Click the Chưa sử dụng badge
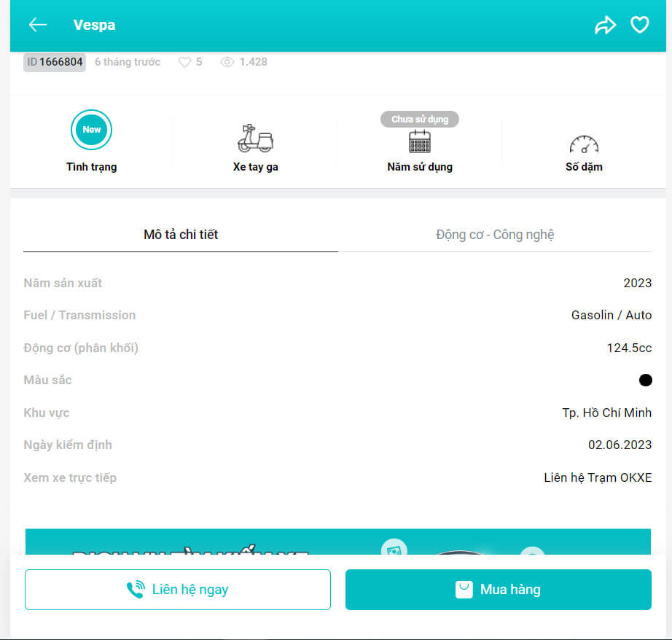Screen dimensions: 672x640 click(420, 119)
